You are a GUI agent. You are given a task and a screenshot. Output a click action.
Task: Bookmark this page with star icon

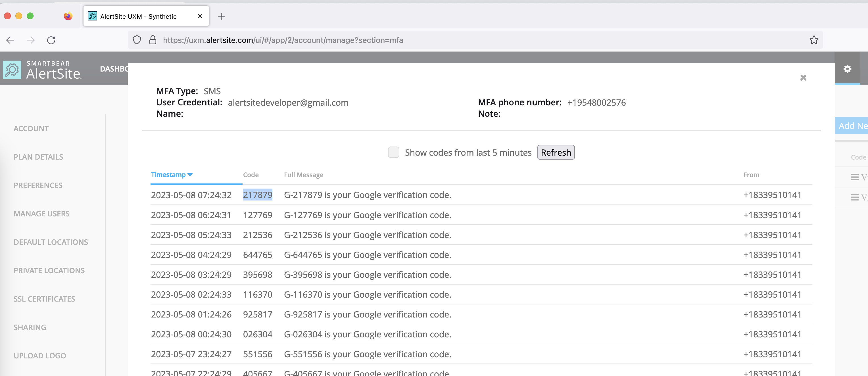(813, 40)
